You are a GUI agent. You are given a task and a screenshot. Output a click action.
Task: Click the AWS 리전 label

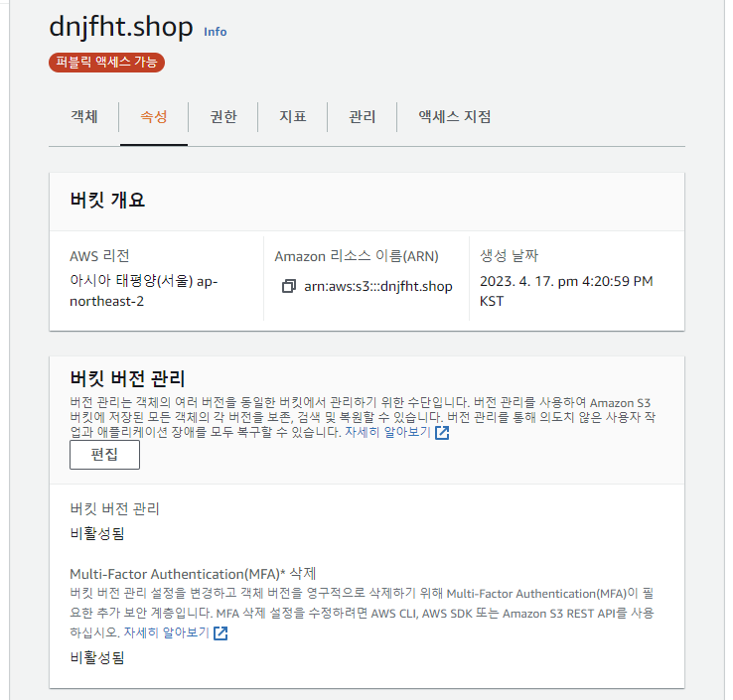[99, 256]
